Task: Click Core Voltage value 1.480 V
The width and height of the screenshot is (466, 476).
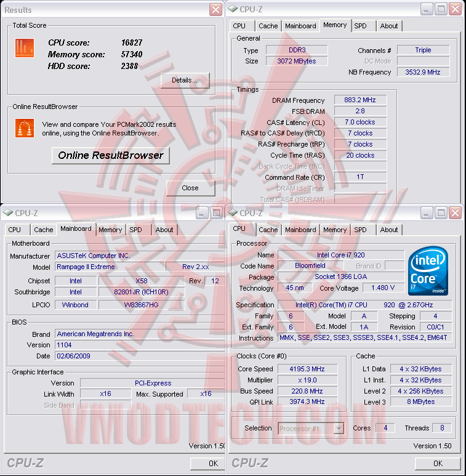Action: click(383, 288)
